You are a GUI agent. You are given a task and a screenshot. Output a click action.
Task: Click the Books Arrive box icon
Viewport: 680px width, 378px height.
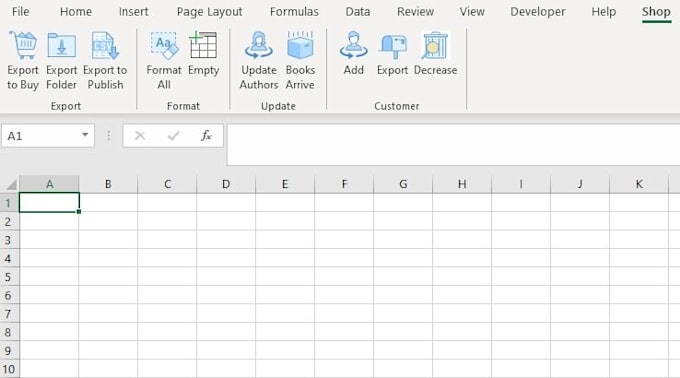[300, 45]
